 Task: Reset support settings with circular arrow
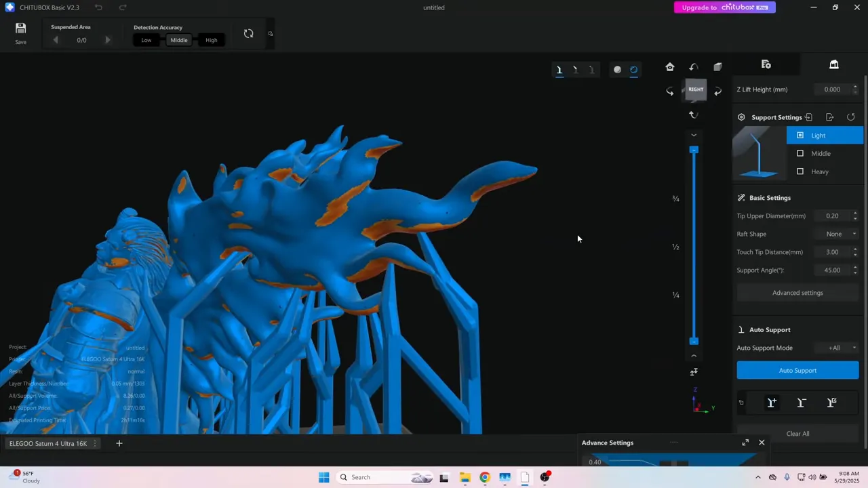point(850,117)
